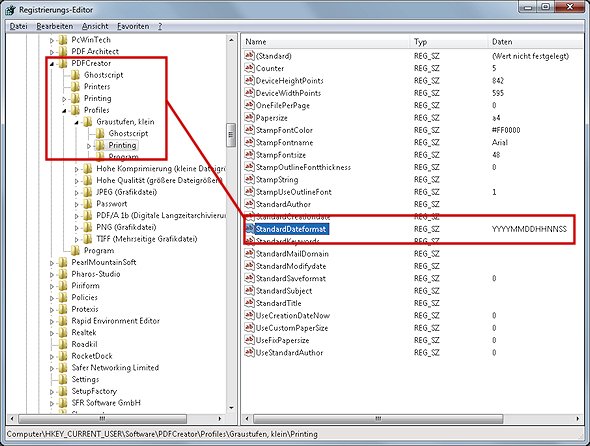
Task: Select the Pharos-Studio key
Action: pos(96,274)
